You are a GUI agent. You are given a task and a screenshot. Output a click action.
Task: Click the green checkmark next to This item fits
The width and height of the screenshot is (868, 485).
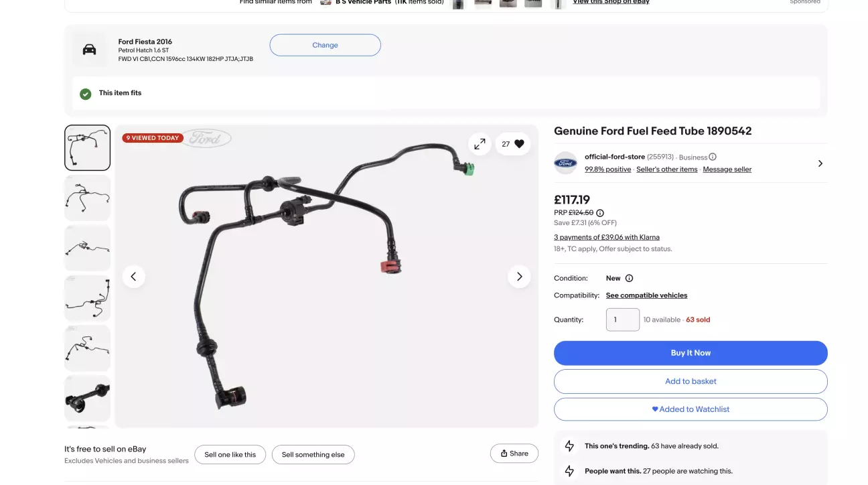(86, 94)
